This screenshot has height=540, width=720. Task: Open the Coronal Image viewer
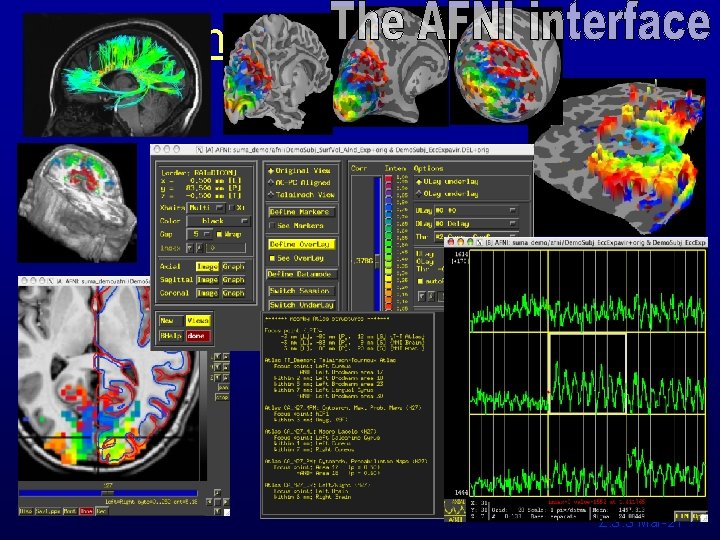207,293
